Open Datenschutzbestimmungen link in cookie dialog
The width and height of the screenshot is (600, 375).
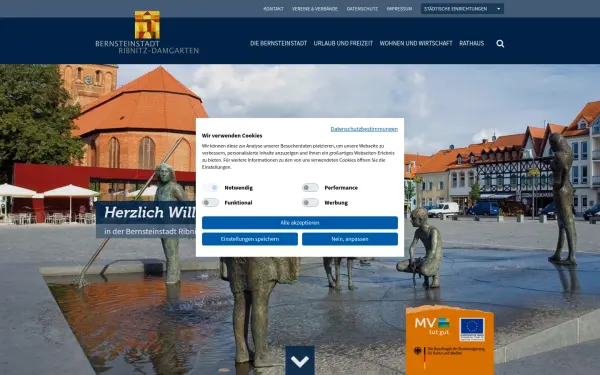click(x=364, y=129)
